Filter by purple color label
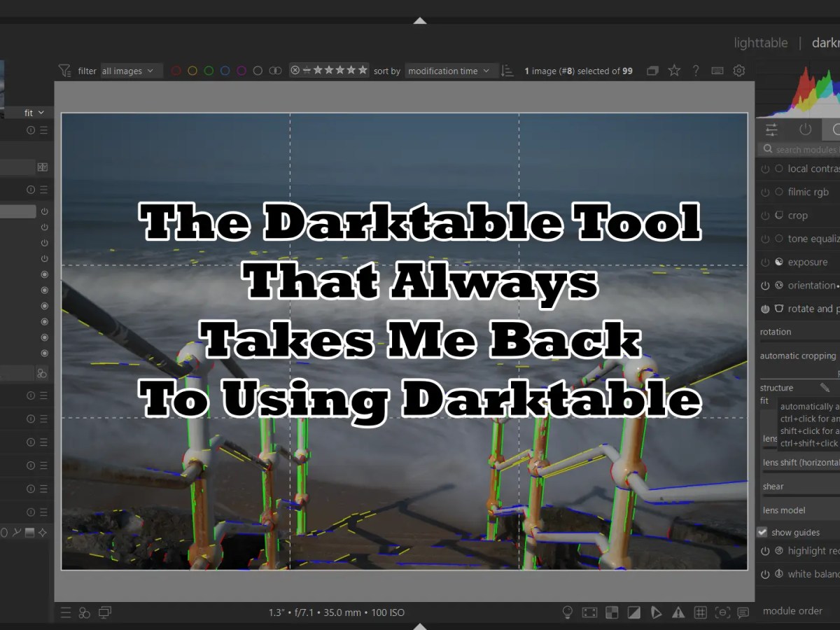The image size is (840, 630). coord(241,71)
